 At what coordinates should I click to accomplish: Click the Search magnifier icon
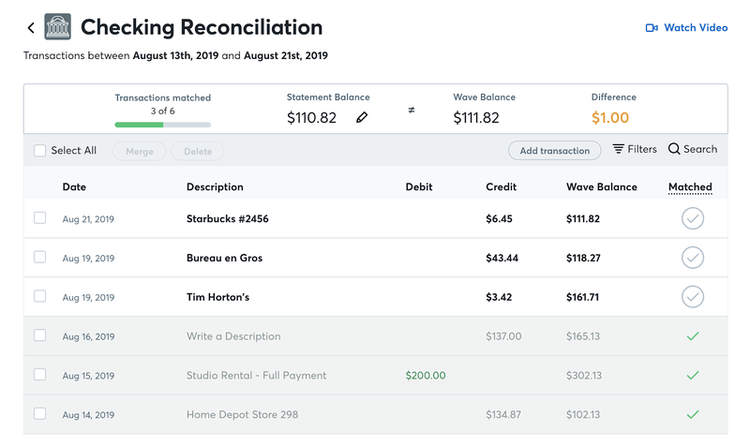[x=674, y=149]
